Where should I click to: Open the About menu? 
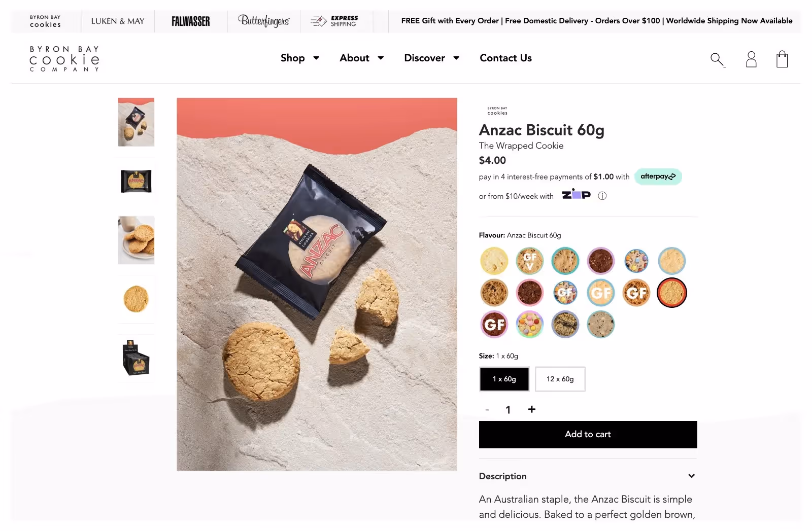click(361, 58)
